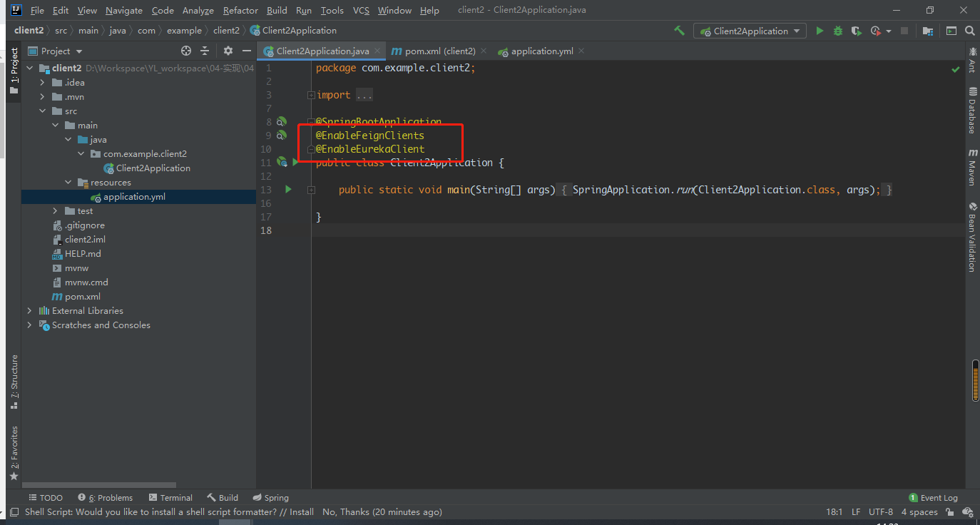The width and height of the screenshot is (980, 525).
Task: Click the Spring bean gutter icon at line 8
Action: [x=281, y=122]
